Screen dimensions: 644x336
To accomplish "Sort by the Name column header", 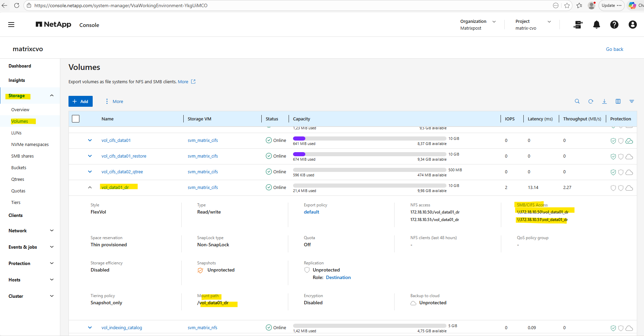I will (x=108, y=119).
